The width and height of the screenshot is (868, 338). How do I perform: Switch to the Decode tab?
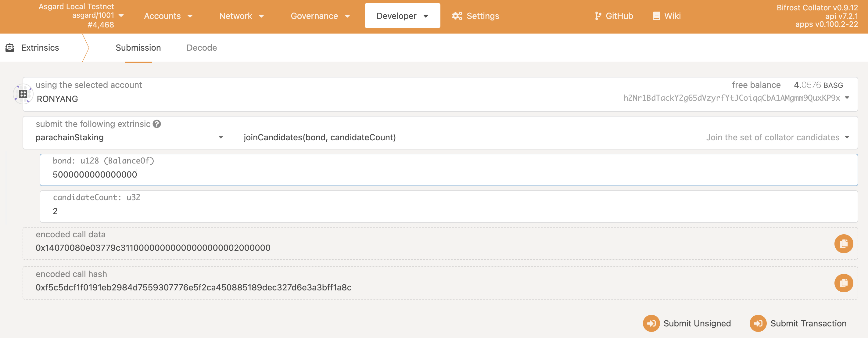(x=202, y=47)
